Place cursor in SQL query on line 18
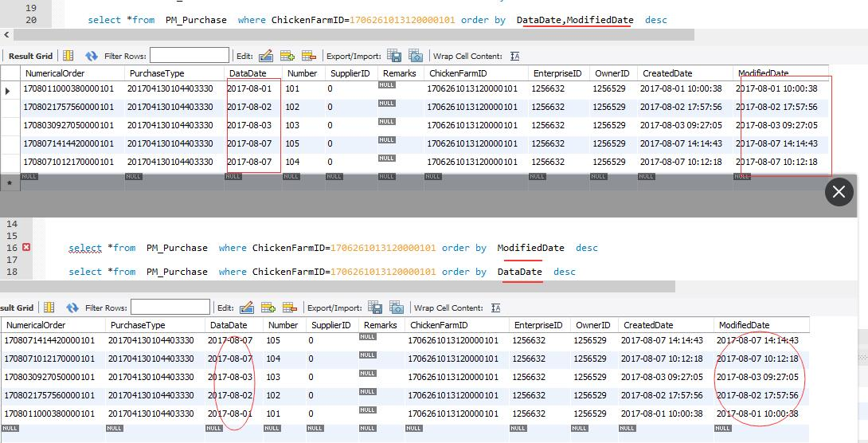This screenshot has height=443, width=868. click(x=323, y=272)
